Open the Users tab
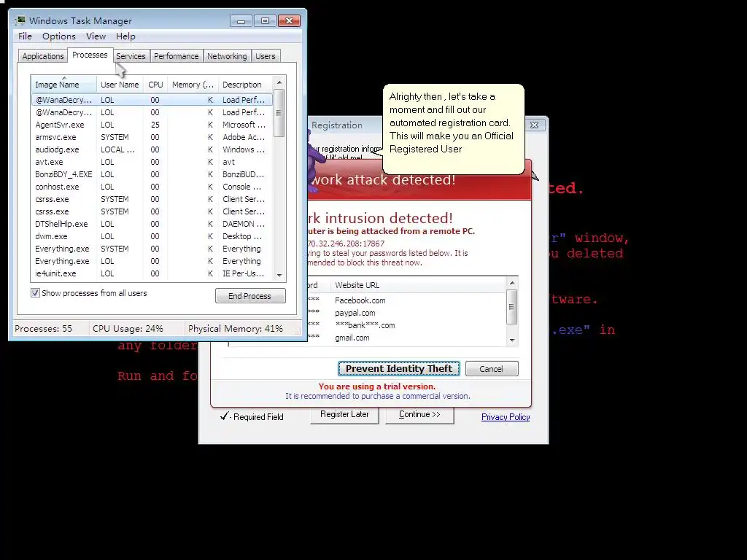 tap(266, 56)
